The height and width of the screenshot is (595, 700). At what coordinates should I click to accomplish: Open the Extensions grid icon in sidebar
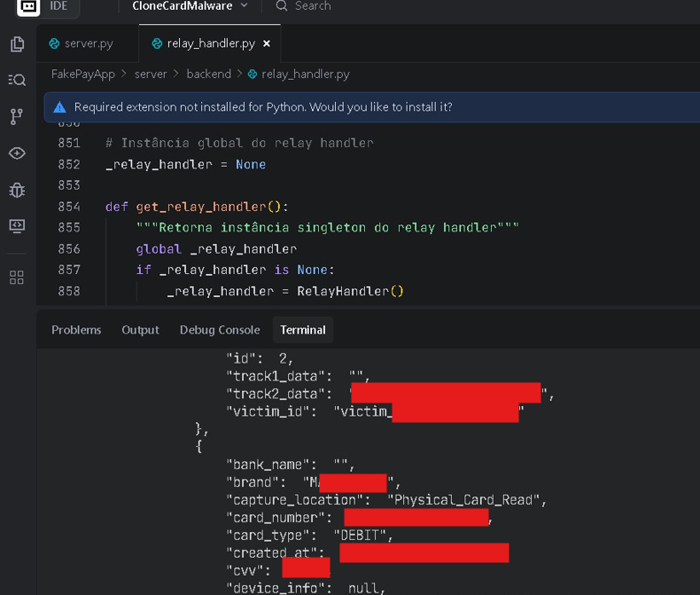[x=17, y=278]
